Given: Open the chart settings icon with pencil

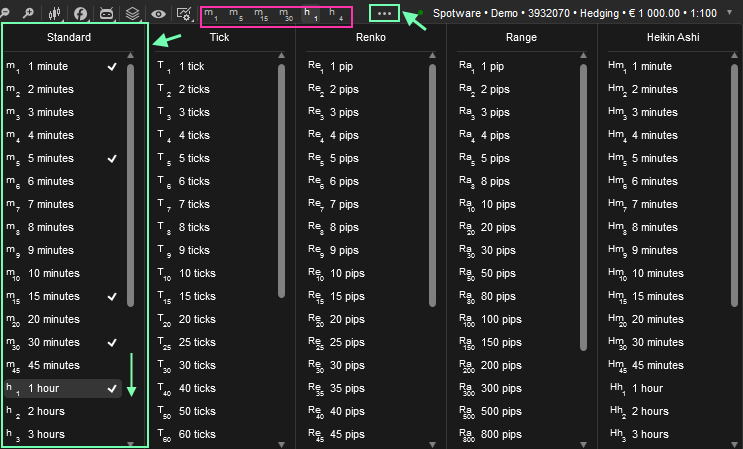Looking at the screenshot, I should coord(184,14).
